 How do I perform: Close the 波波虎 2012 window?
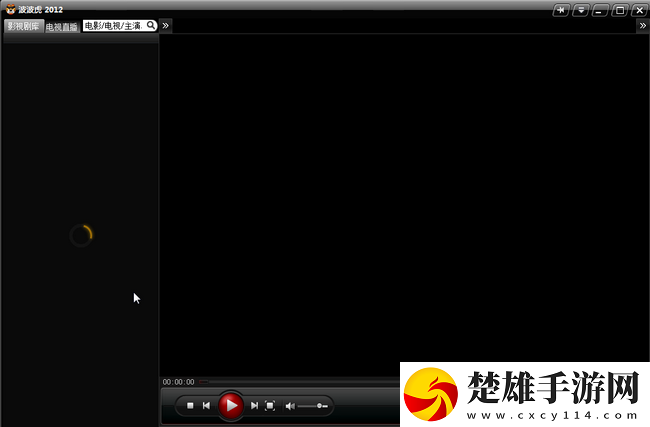click(x=640, y=10)
